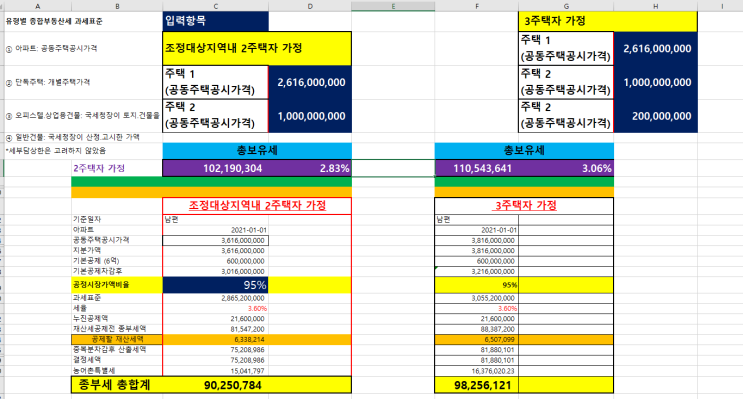Select the 3,016,000,000 value
Viewport: 743px width, 399px height.
[x=216, y=272]
